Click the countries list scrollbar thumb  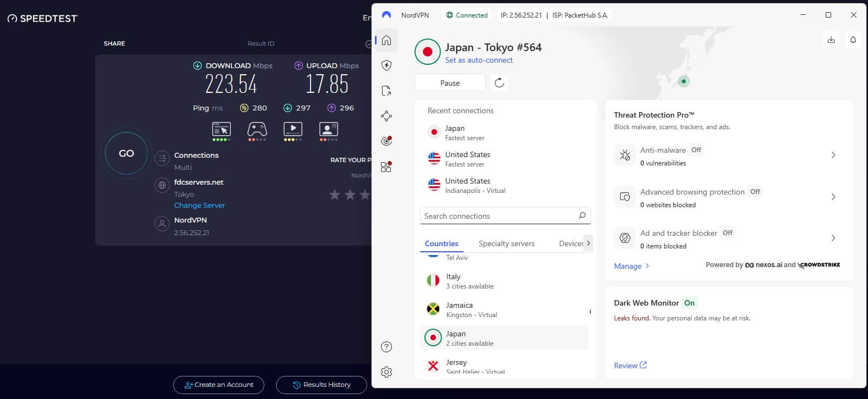click(590, 312)
